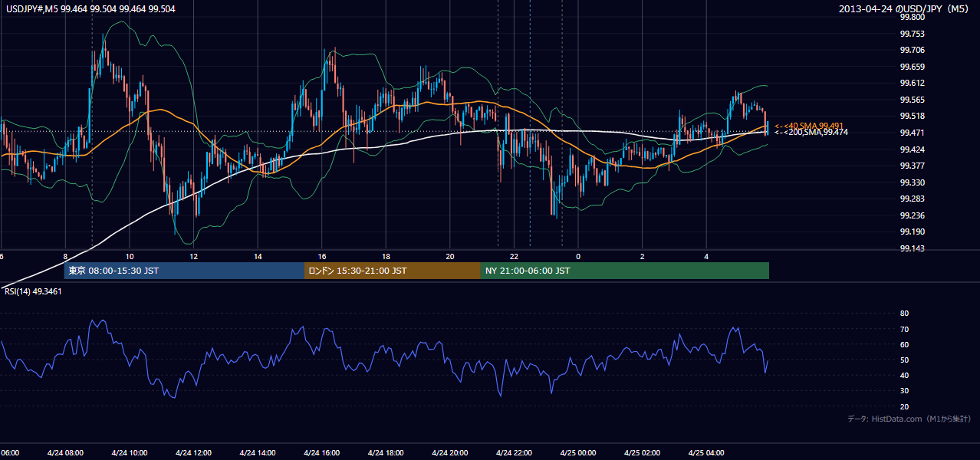Click the RSI 40 level label
Viewport: 980px width, 460px height.
[x=904, y=376]
